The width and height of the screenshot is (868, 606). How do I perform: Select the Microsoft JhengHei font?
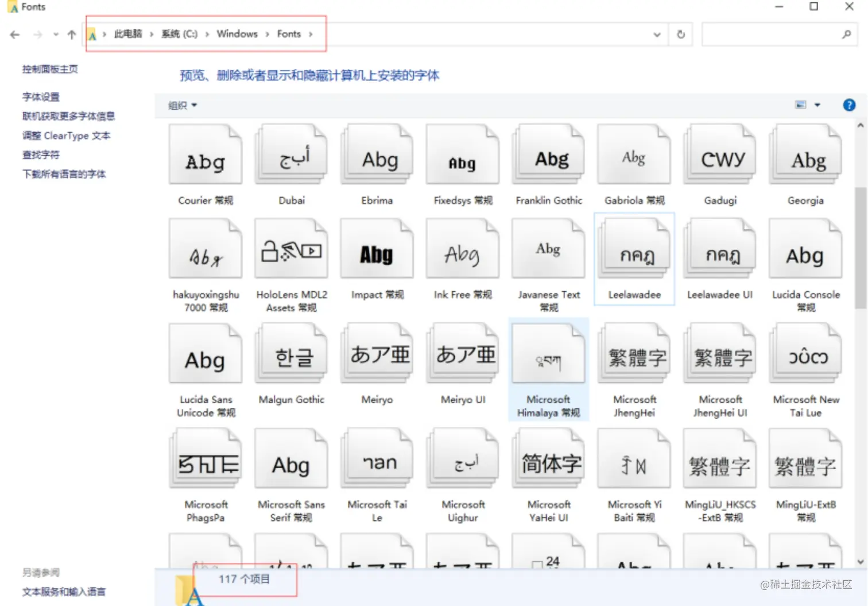[634, 354]
